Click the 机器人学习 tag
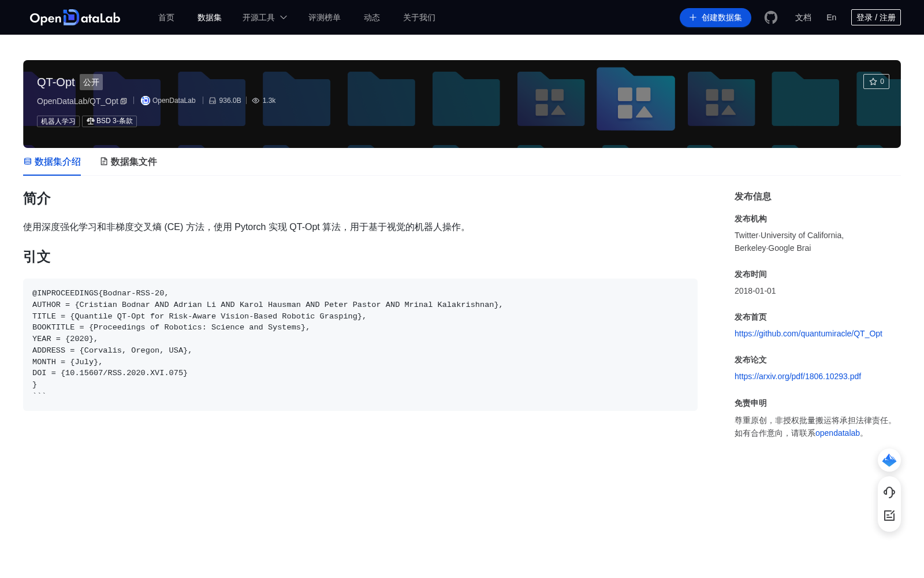 point(58,121)
